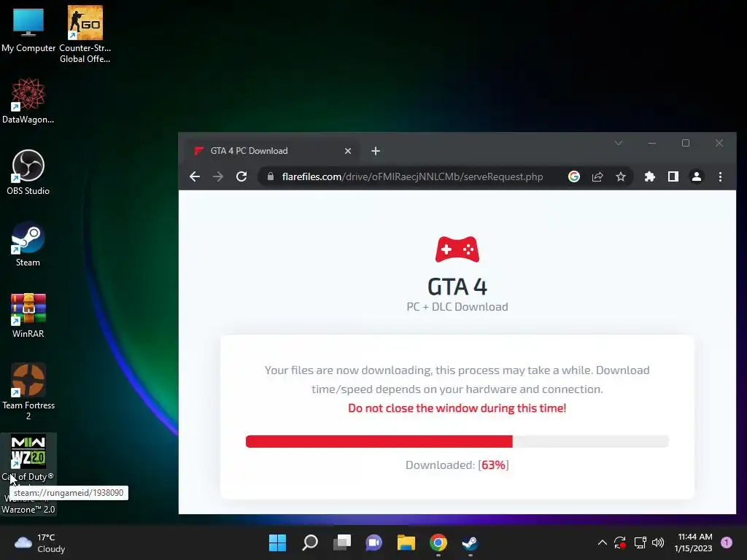Image resolution: width=747 pixels, height=560 pixels.
Task: Open My Computer desktop icon
Action: point(28,29)
